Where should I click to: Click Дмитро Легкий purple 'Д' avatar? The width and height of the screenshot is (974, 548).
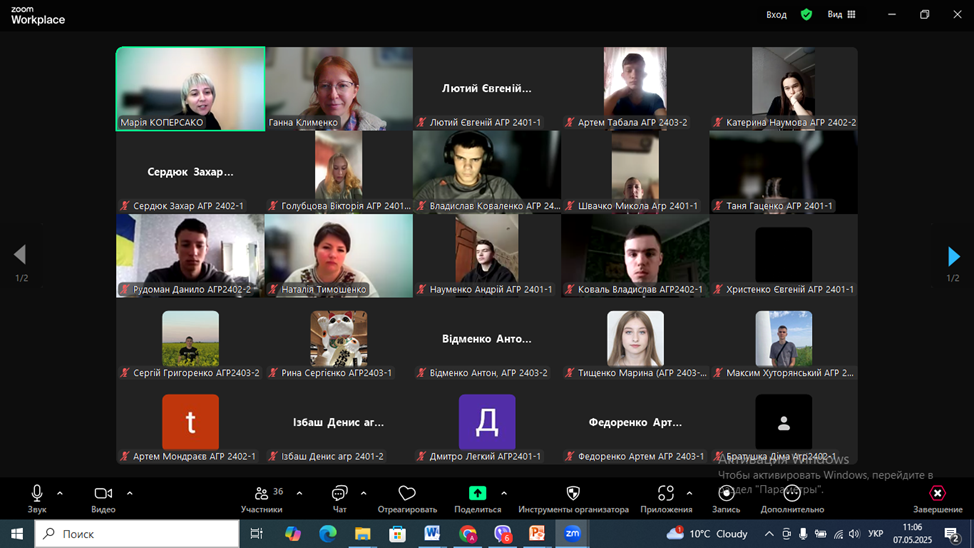(x=487, y=422)
